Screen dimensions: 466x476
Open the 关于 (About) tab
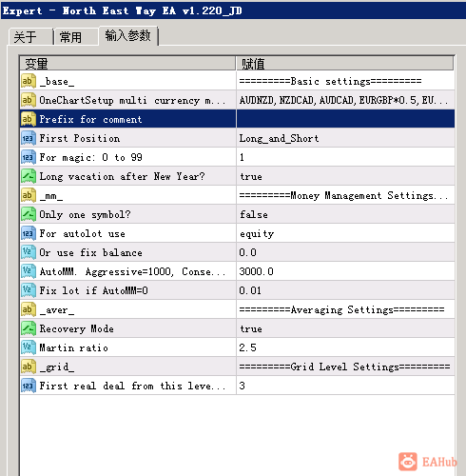[x=30, y=37]
